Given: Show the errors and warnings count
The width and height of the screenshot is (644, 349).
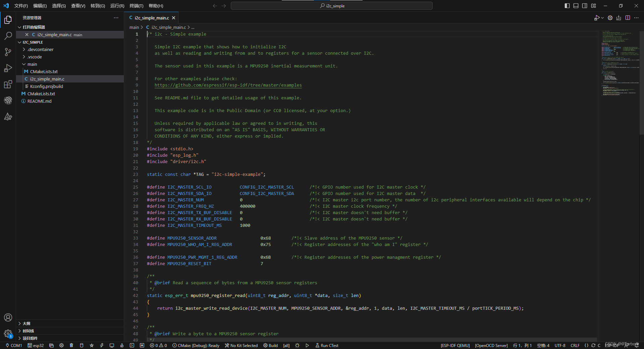Looking at the screenshot, I should (x=158, y=345).
